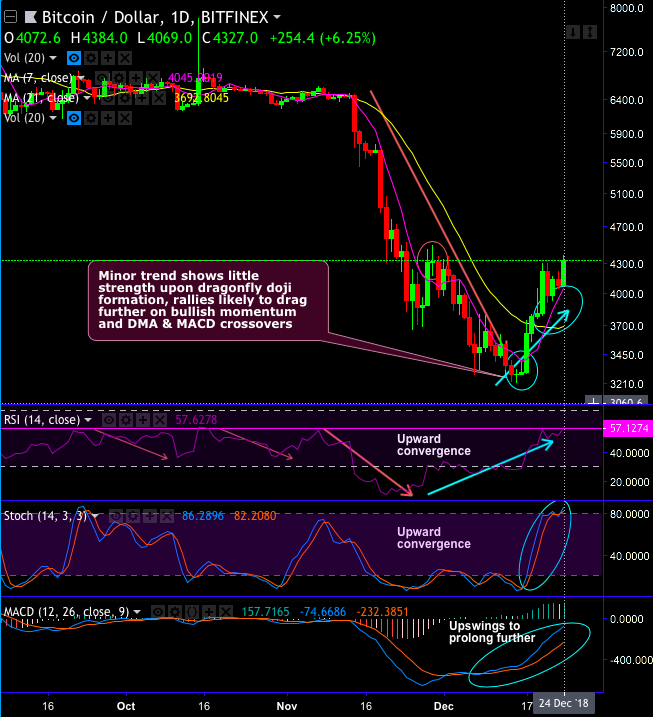This screenshot has width=653, height=717.
Task: Open dropdown of Vol (20) below MA (21, close)
Action: tap(53, 118)
